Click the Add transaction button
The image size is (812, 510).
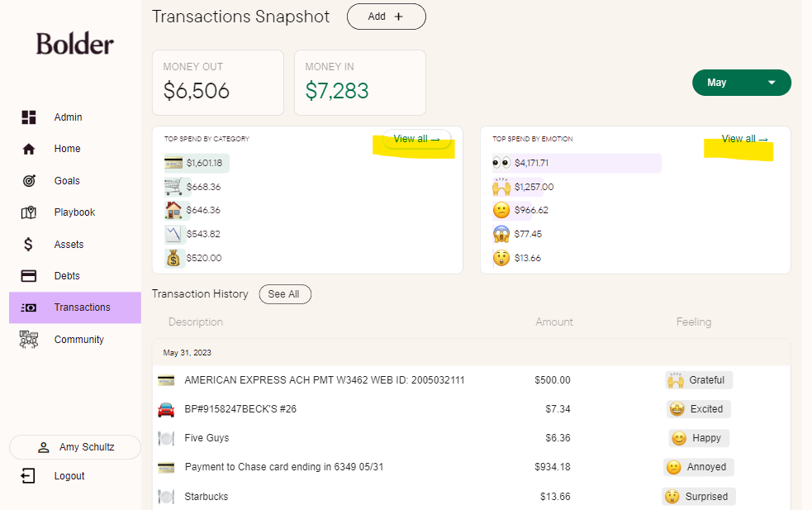(x=386, y=17)
